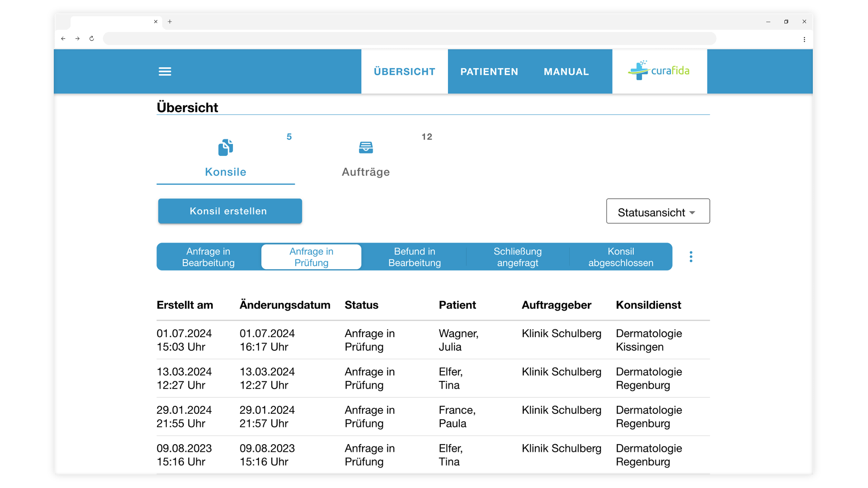Image resolution: width=868 pixels, height=488 pixels.
Task: Open the browser's three-dot menu
Action: (804, 39)
